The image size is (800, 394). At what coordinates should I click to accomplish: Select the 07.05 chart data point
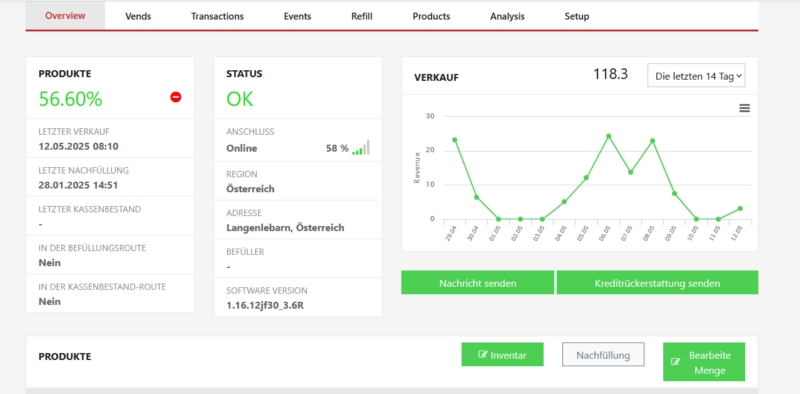click(x=630, y=172)
